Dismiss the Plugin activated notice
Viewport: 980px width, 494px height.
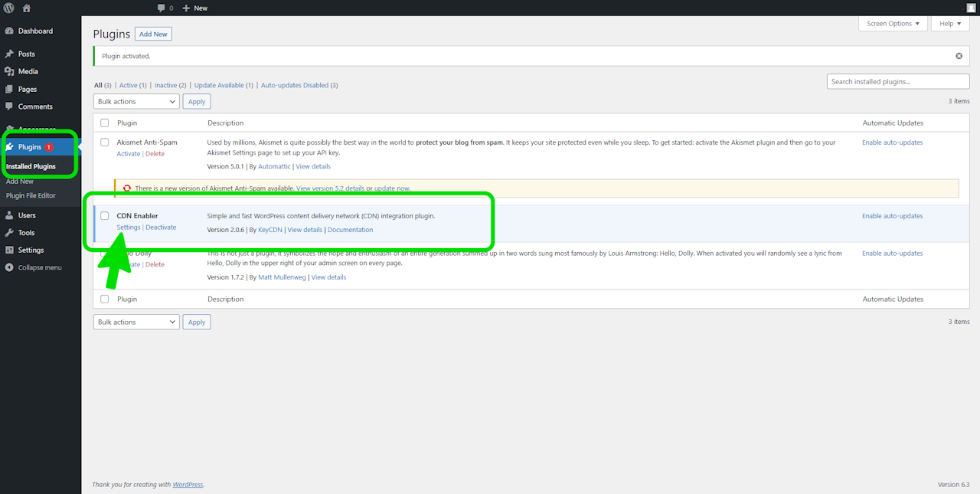tap(959, 56)
